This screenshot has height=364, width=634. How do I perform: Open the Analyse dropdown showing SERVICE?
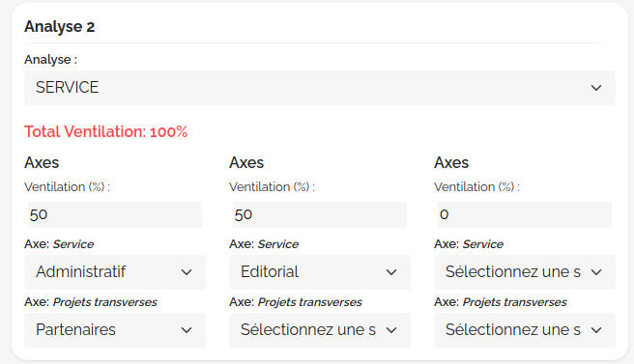coord(320,88)
